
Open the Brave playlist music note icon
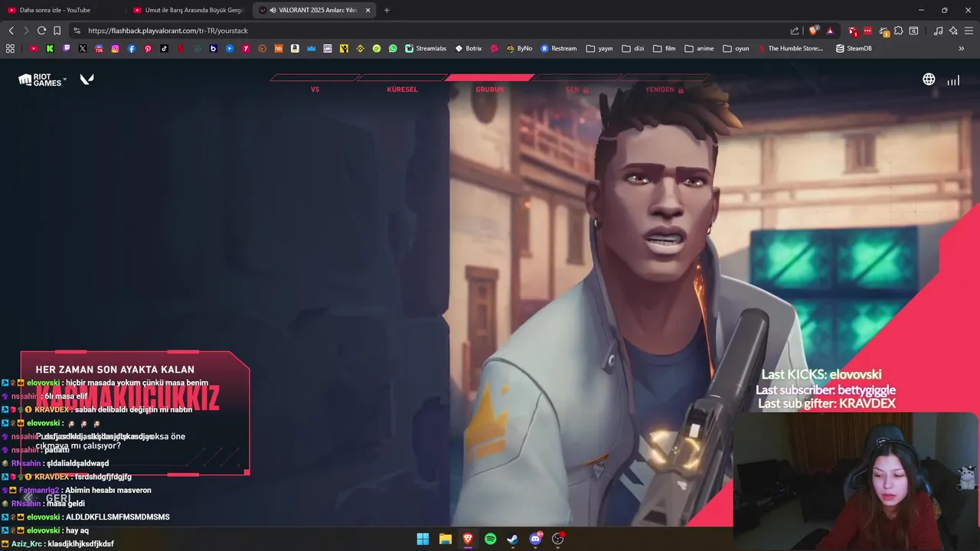(x=938, y=31)
